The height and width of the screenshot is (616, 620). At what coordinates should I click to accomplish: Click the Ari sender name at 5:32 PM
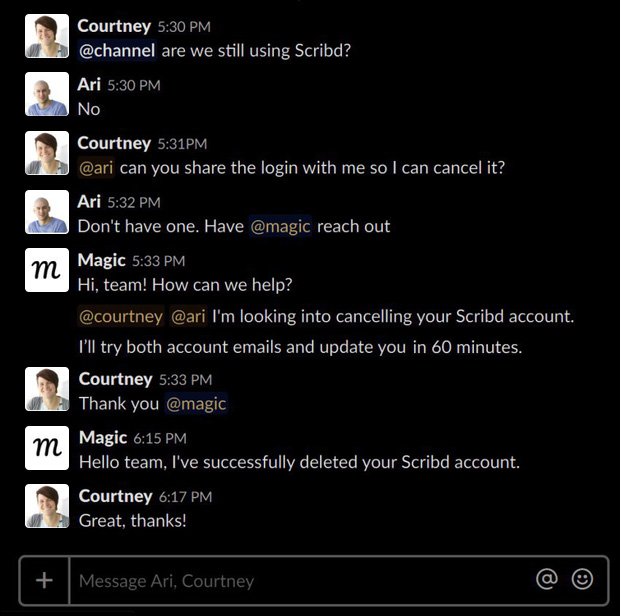coord(89,202)
